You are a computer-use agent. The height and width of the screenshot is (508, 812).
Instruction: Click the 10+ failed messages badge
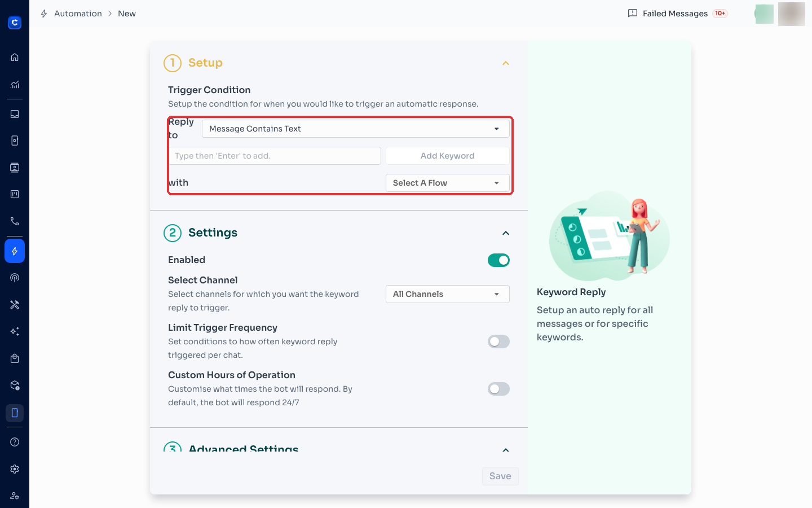(720, 14)
